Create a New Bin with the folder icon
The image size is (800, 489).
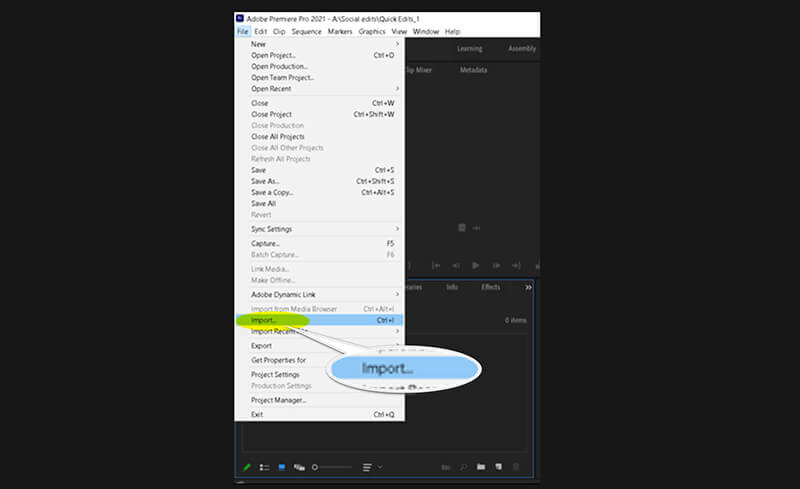coord(481,467)
